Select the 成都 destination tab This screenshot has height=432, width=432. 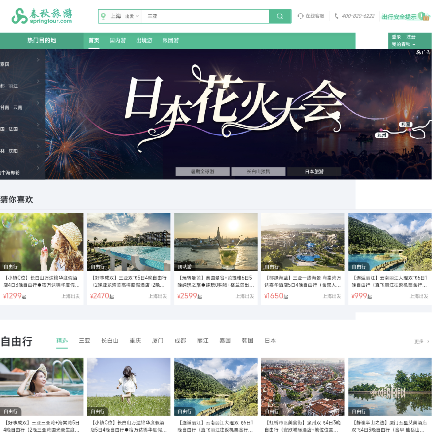[x=180, y=341]
